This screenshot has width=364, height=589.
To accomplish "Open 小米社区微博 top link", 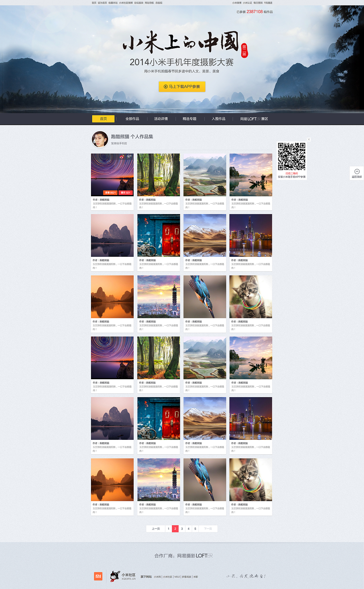I will pos(126,3).
